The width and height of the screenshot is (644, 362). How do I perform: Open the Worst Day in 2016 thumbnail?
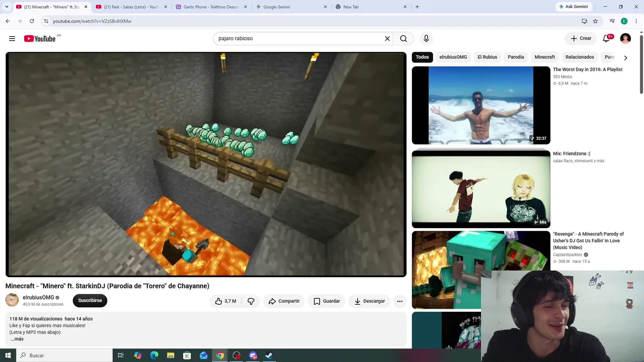click(x=481, y=106)
